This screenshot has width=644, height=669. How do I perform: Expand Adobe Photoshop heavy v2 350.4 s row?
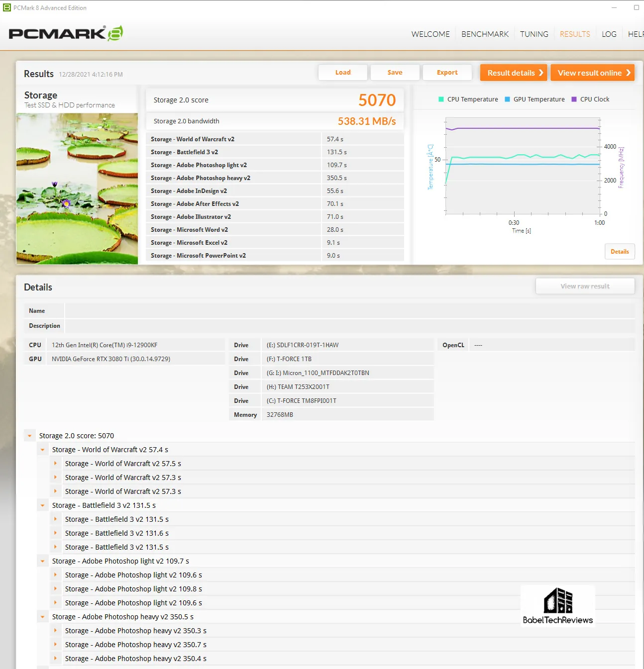click(55, 659)
